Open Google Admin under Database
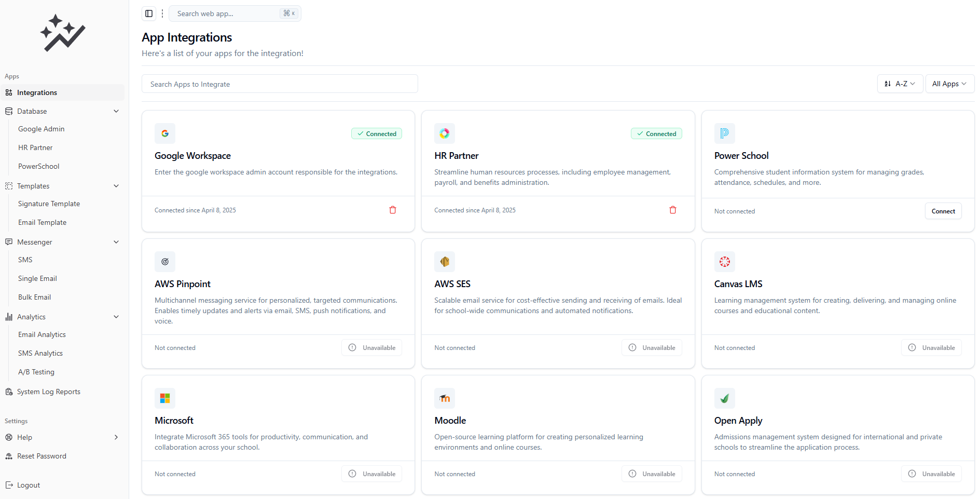 click(42, 129)
